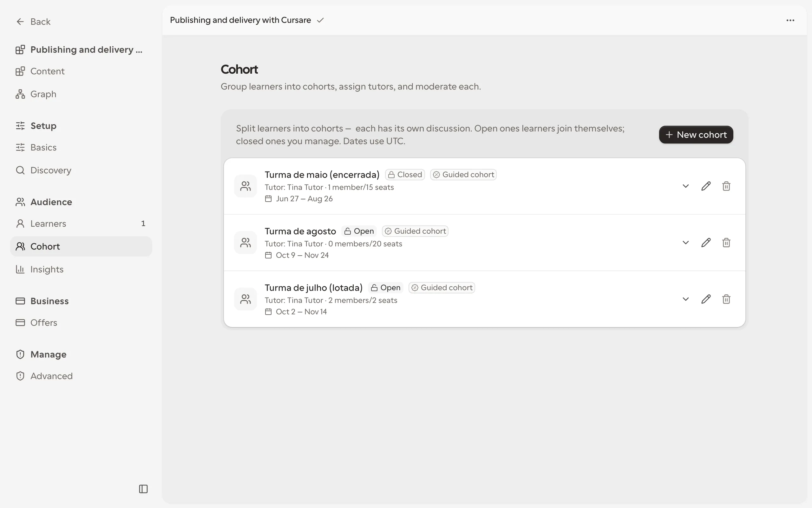This screenshot has width=812, height=508.
Task: Delete the Turma de julho cohort
Action: coord(726,299)
